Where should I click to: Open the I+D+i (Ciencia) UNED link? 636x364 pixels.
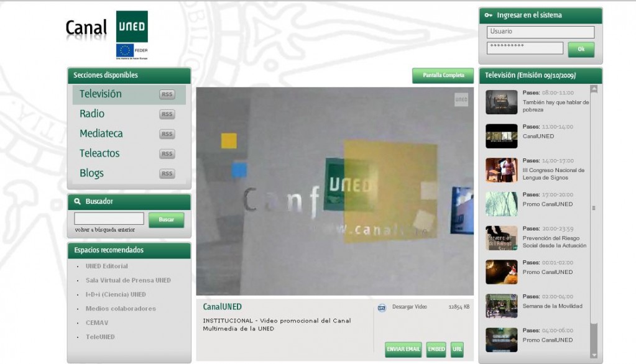116,294
